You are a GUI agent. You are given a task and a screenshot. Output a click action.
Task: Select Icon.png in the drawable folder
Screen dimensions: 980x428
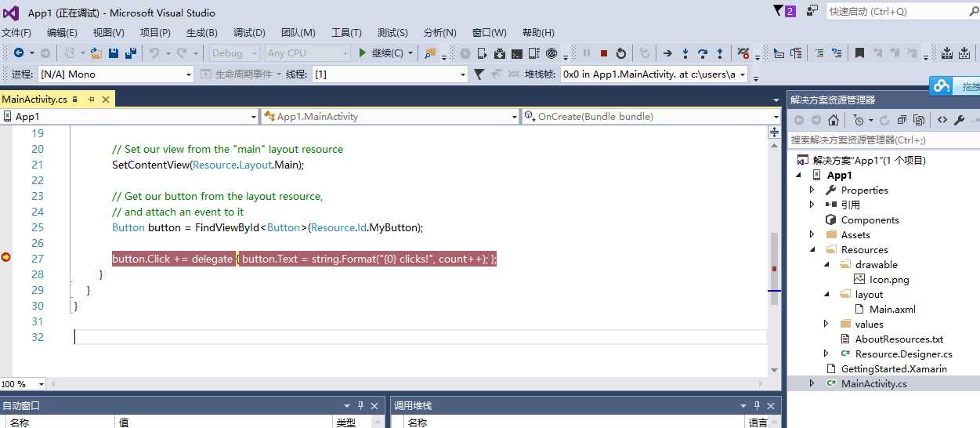tap(889, 279)
